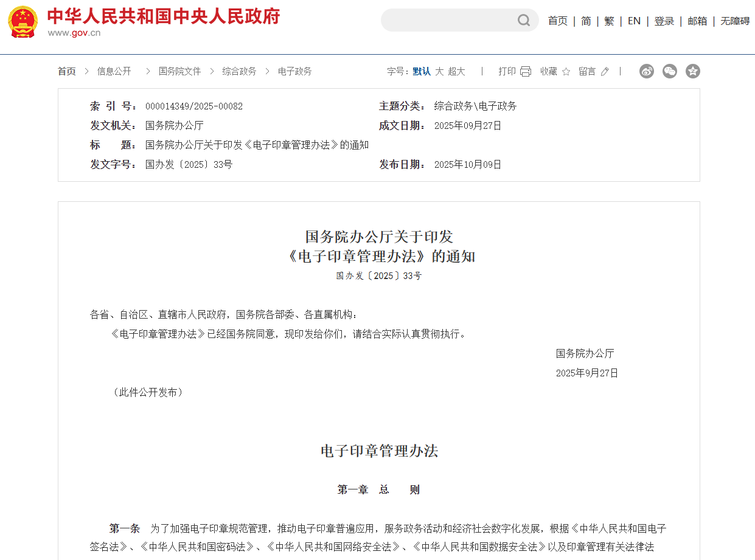Click the star icon beside 收藏
Viewport: 755px width, 560px height.
566,72
